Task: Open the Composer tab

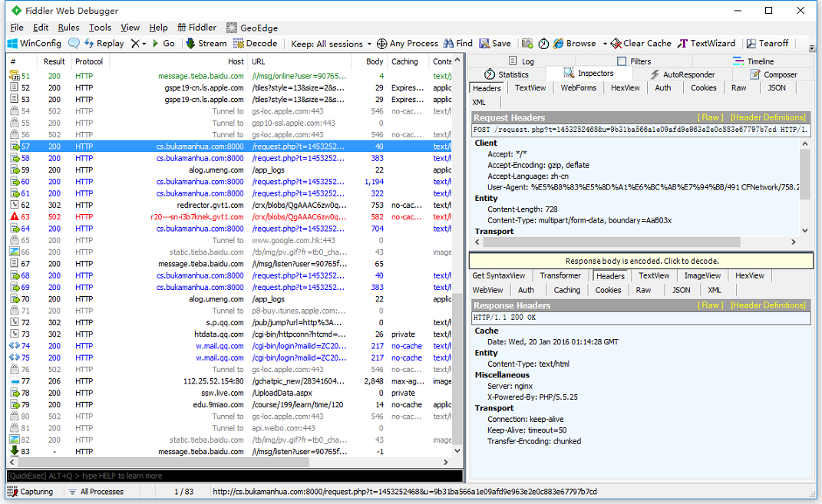Action: [x=774, y=74]
